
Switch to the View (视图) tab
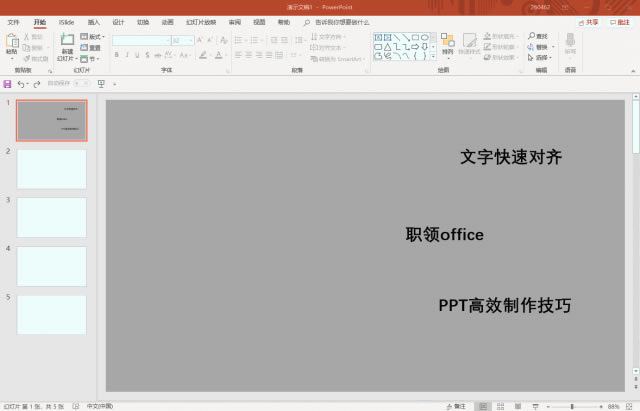[x=259, y=22]
